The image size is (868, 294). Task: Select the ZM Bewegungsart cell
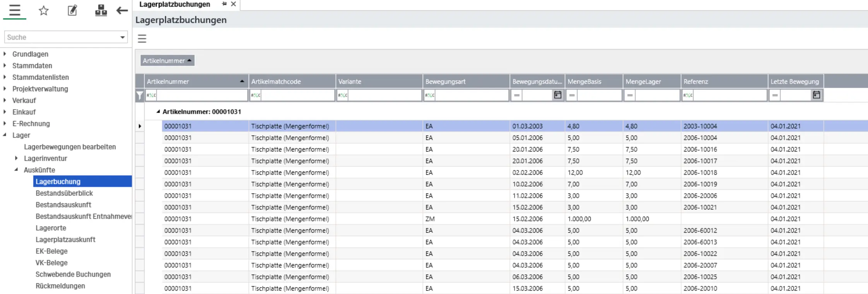(x=466, y=219)
